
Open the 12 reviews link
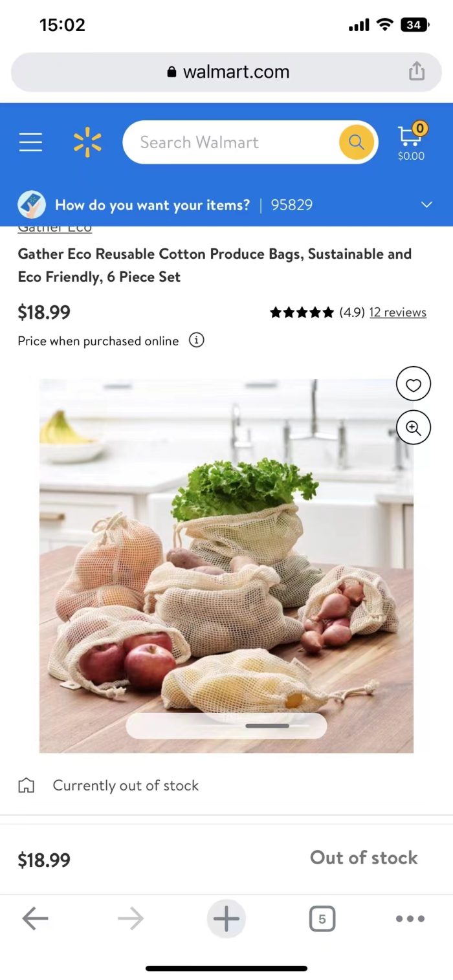click(x=398, y=312)
